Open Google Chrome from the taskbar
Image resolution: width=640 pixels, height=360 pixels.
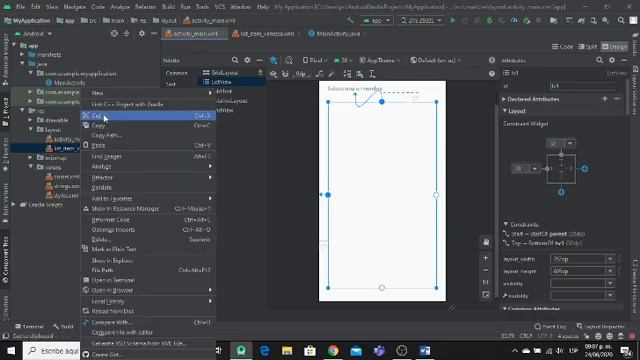pyautogui.click(x=333, y=351)
